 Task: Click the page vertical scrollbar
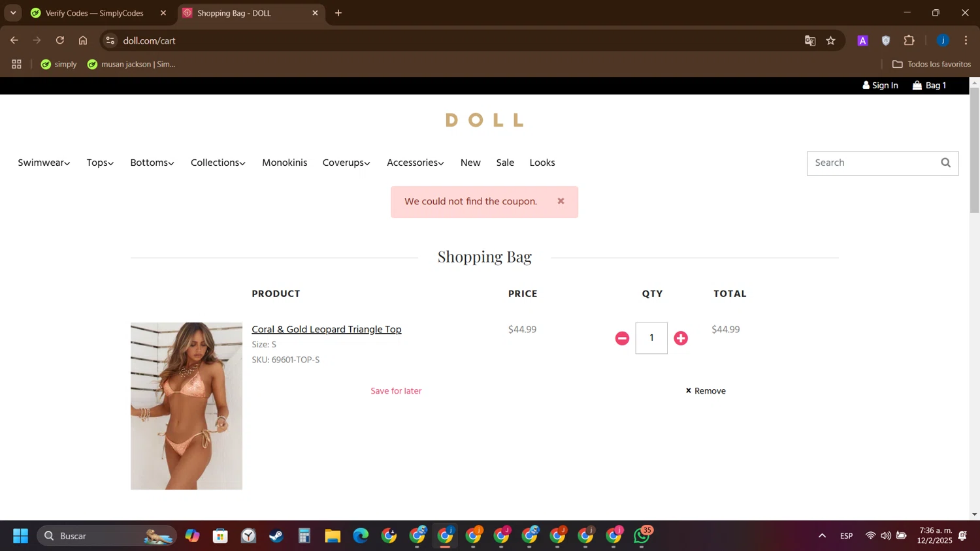[x=975, y=150]
